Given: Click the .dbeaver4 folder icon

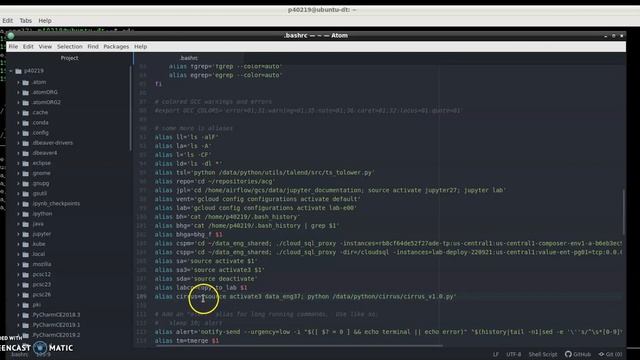Looking at the screenshot, I should coord(26,153).
